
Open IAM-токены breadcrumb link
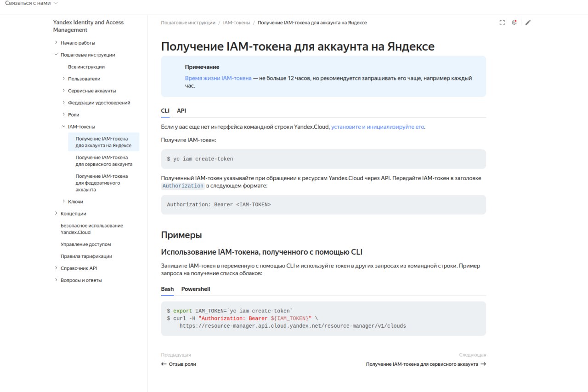pyautogui.click(x=237, y=23)
